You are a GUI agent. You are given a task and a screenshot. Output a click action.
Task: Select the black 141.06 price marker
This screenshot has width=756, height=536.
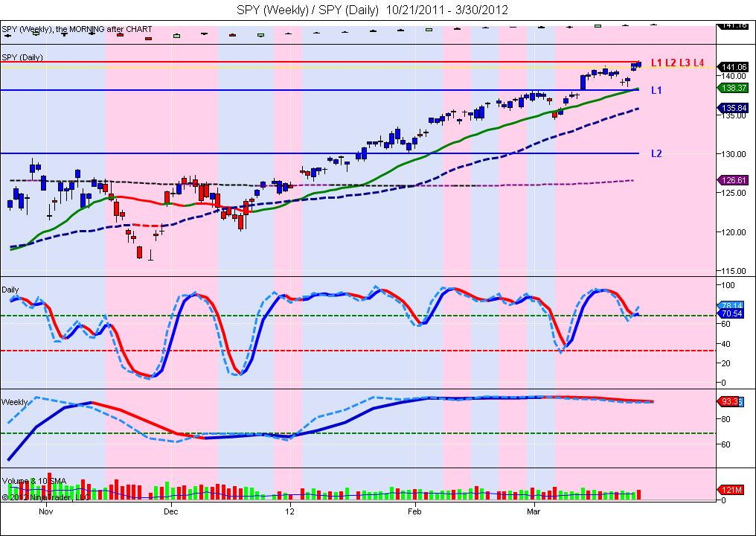(734, 67)
